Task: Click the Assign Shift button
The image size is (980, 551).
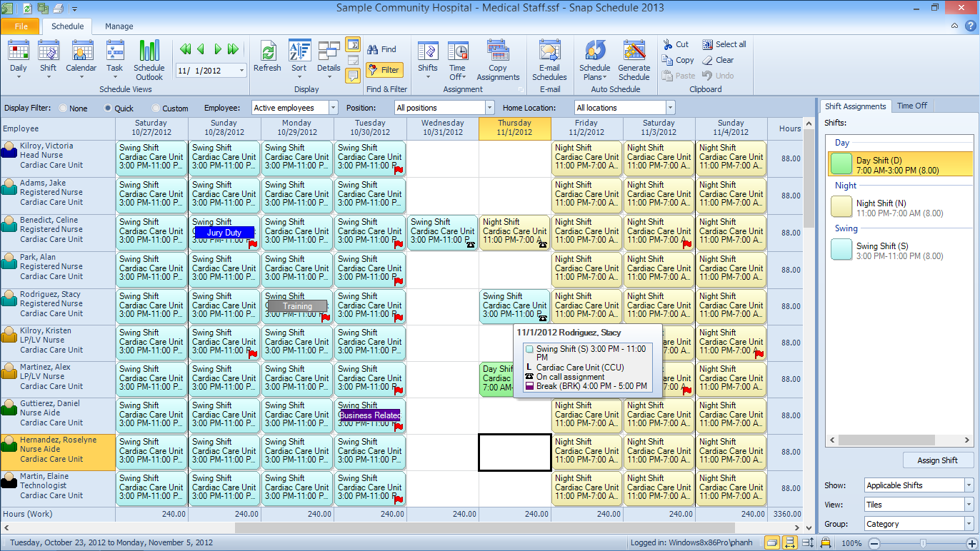Action: pyautogui.click(x=938, y=460)
